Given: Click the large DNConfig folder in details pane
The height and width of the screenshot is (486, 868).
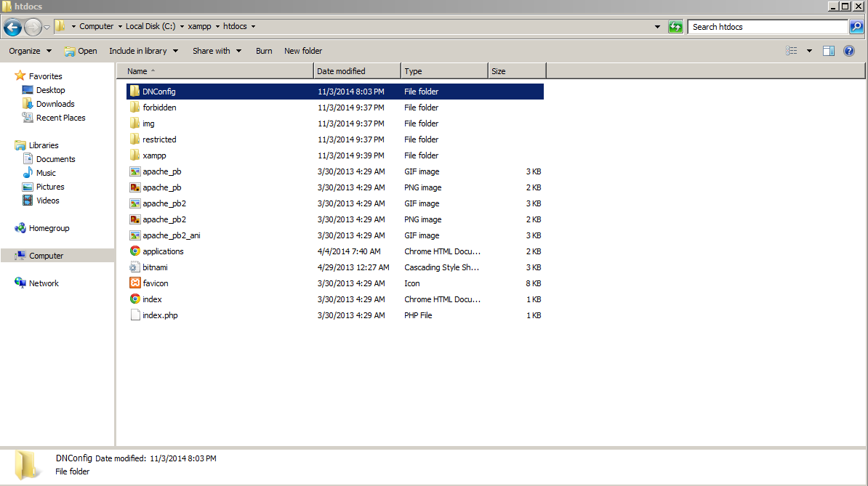Looking at the screenshot, I should pos(26,465).
